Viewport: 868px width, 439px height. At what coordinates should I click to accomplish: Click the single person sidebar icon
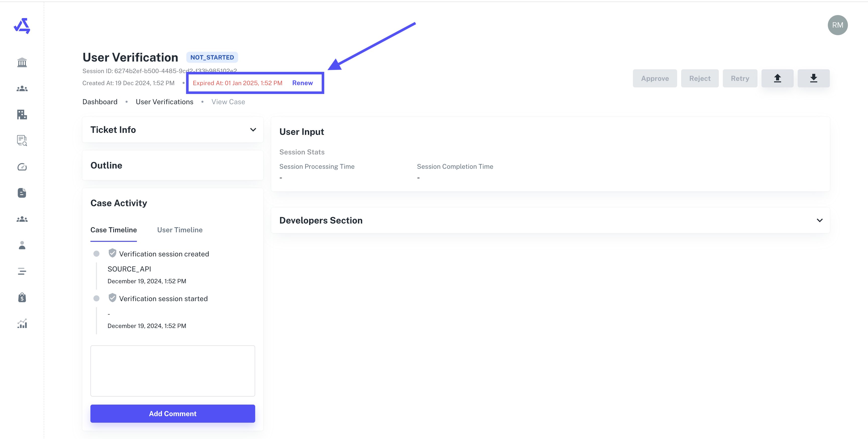pyautogui.click(x=22, y=245)
